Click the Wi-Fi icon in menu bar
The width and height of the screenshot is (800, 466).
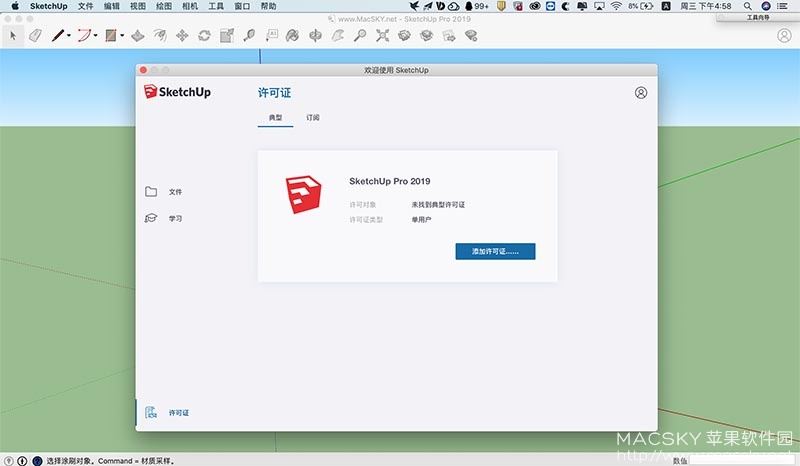pyautogui.click(x=616, y=6)
